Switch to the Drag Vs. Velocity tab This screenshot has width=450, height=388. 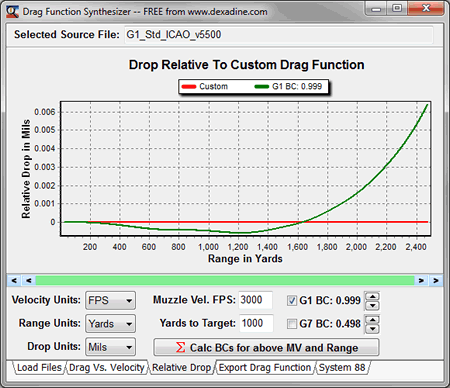pos(107,367)
